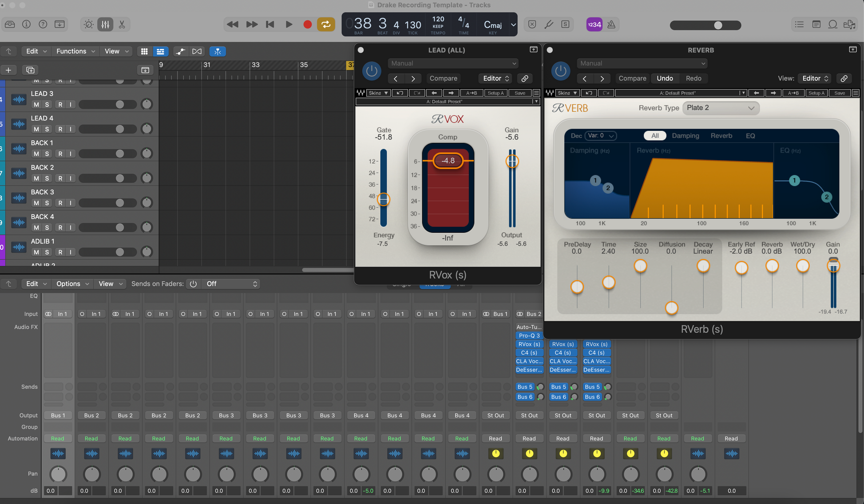Click the red Record button

click(x=307, y=24)
